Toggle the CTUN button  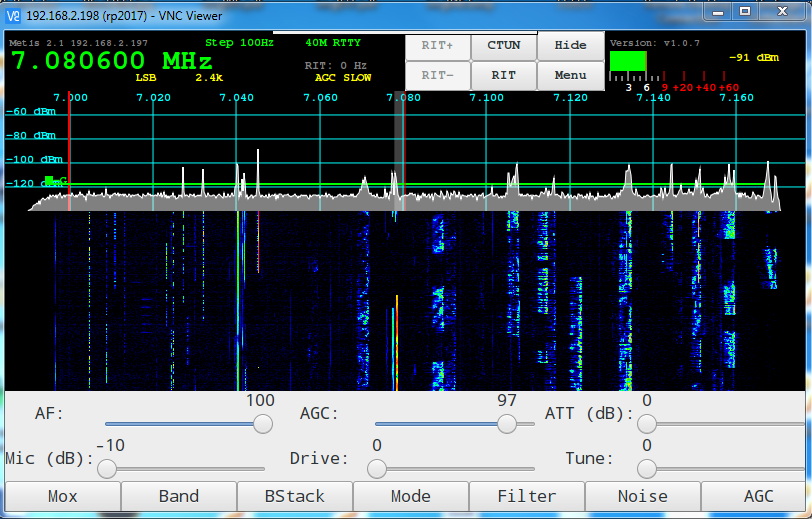click(x=504, y=46)
